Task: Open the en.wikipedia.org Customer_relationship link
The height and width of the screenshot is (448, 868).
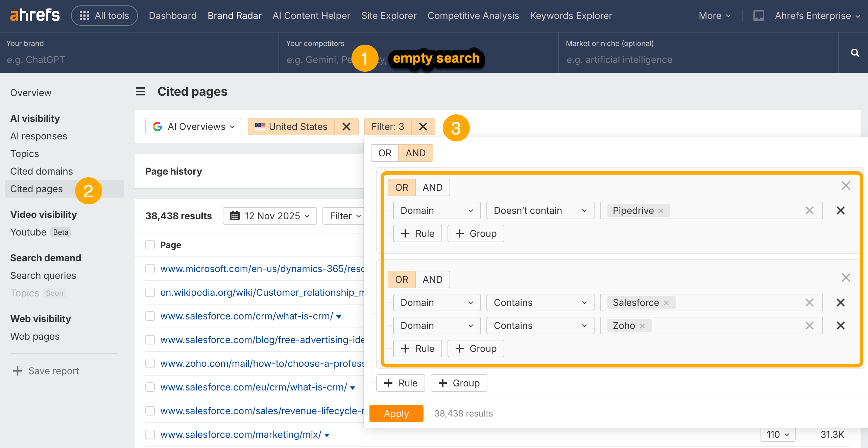Action: coord(262,292)
